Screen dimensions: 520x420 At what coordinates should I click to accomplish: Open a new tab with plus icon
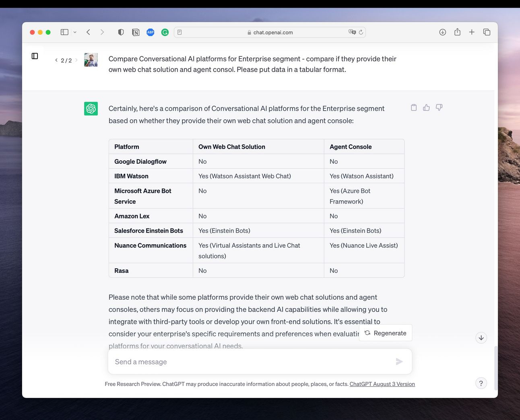[x=472, y=32]
